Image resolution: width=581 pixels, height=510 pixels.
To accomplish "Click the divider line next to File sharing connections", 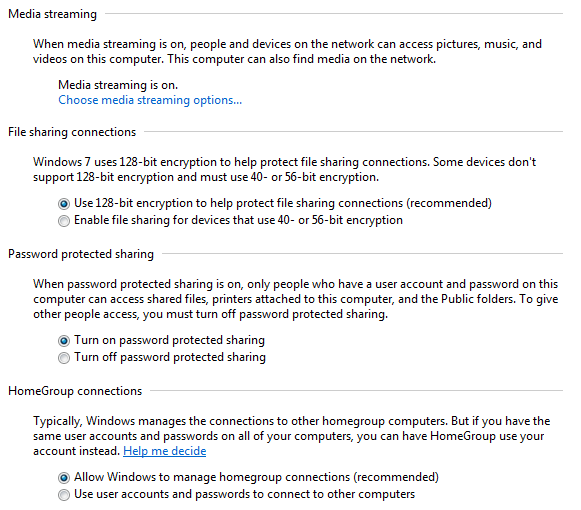I will point(353,131).
